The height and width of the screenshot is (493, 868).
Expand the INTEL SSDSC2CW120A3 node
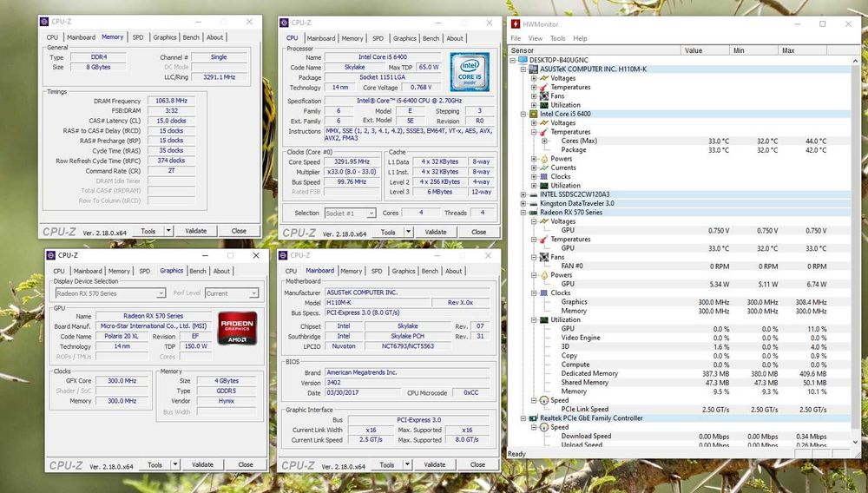523,194
